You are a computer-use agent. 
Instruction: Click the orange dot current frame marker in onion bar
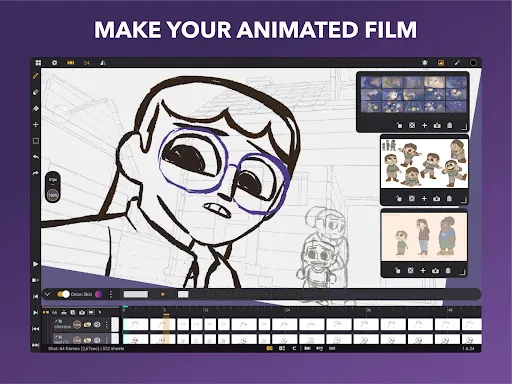(163, 294)
